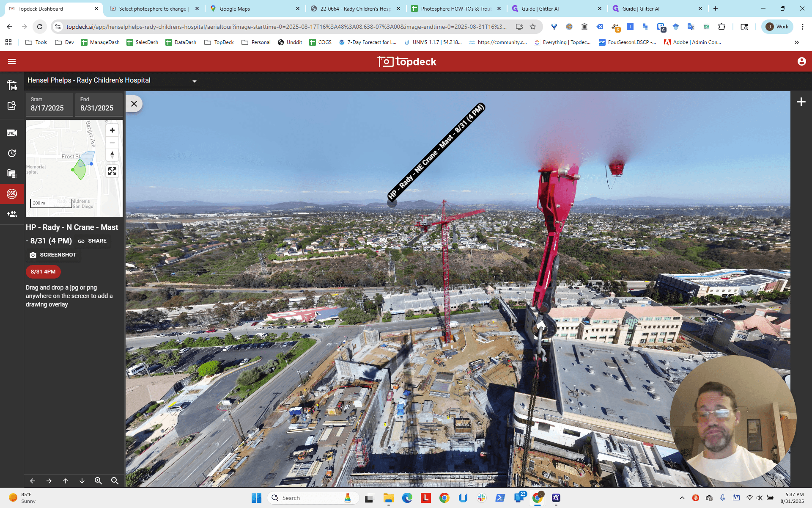Open the user account profile icon

801,61
